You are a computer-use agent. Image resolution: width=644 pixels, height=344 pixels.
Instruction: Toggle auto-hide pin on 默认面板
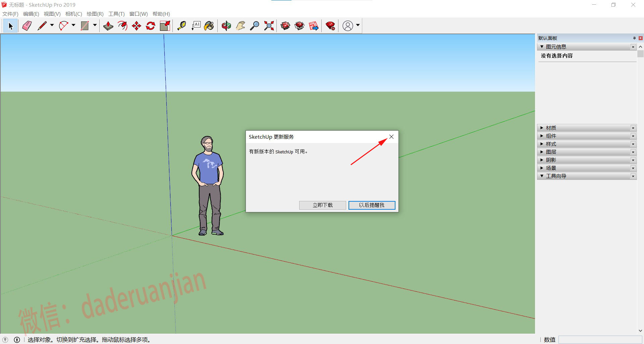tap(634, 38)
